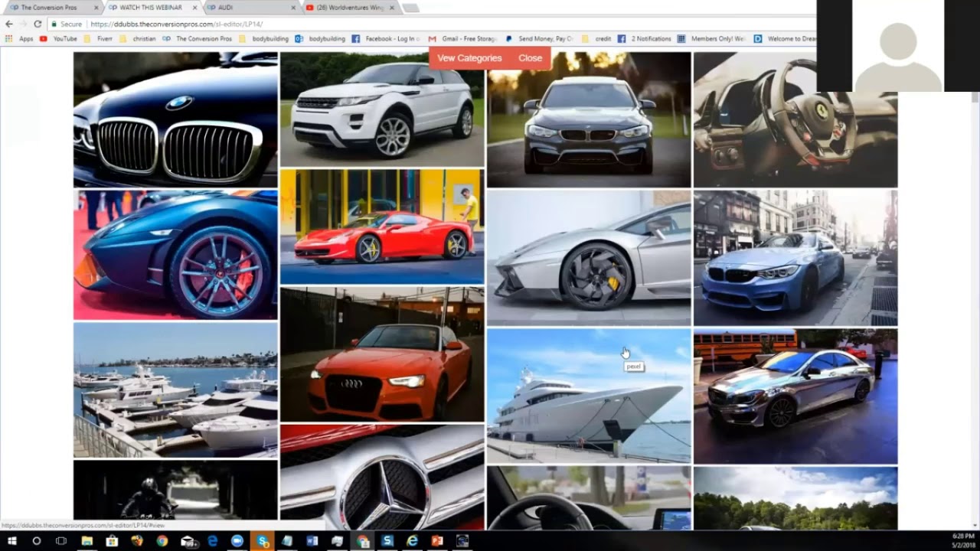Image resolution: width=980 pixels, height=551 pixels.
Task: Open the Facebook - Log In bookmark
Action: 387,38
